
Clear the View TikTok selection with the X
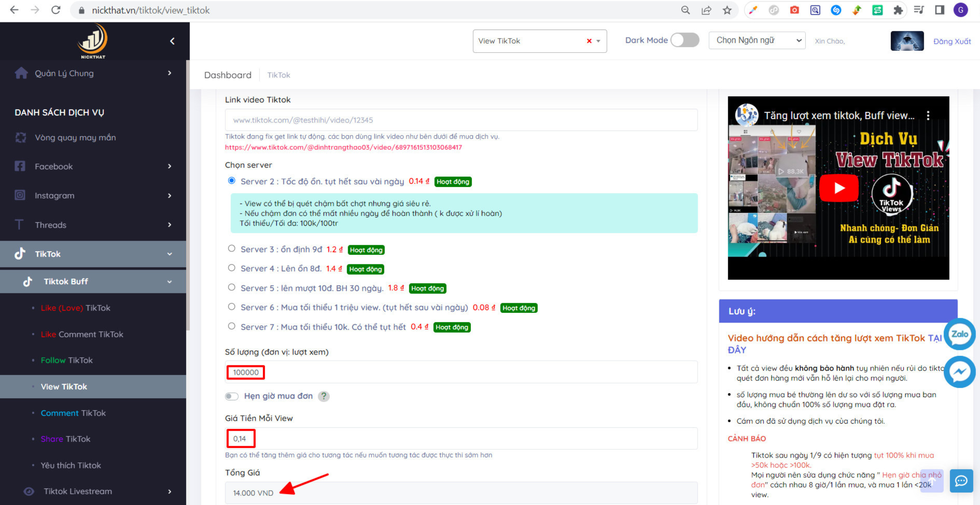coord(589,41)
